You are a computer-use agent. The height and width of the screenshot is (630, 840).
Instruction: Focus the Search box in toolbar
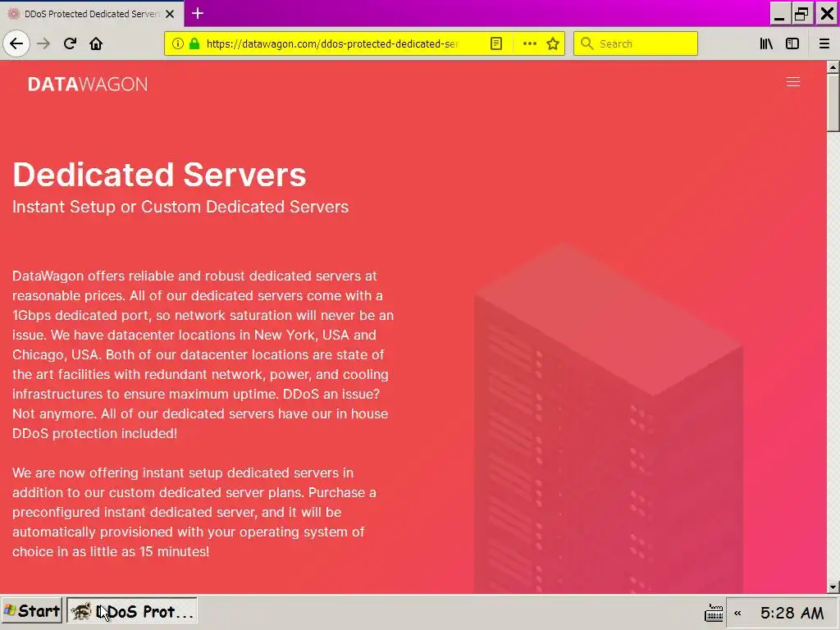[636, 43]
